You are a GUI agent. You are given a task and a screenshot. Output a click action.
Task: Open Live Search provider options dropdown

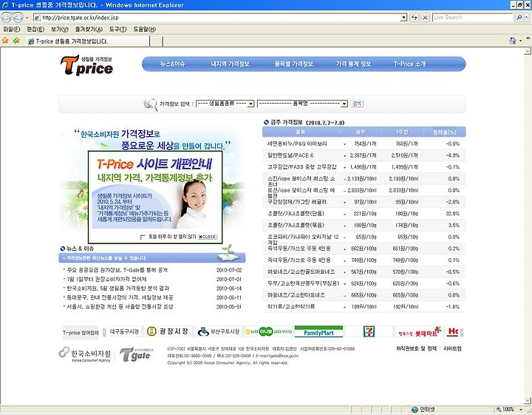527,17
